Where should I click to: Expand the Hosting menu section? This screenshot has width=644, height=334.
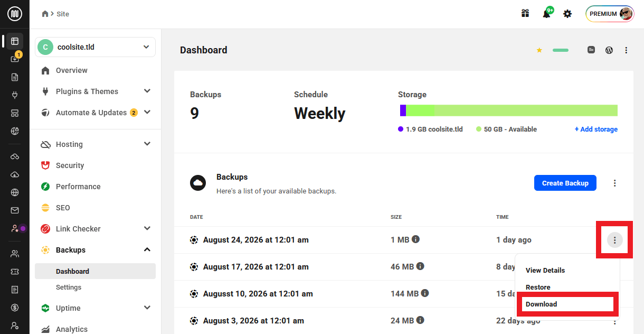pos(147,144)
